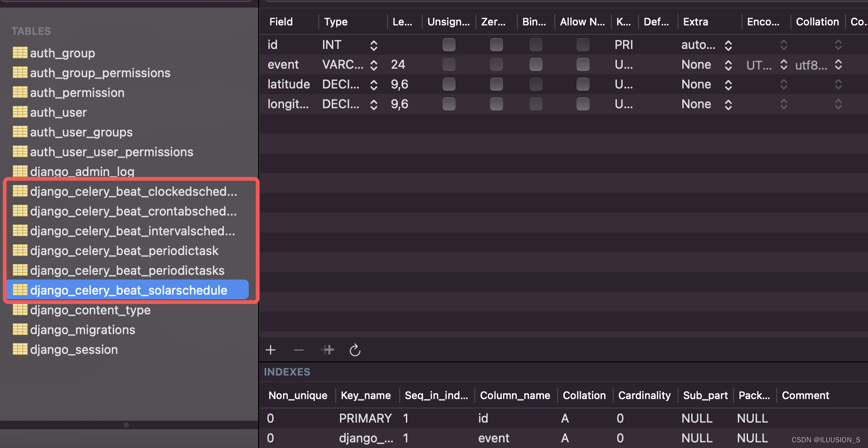Image resolution: width=868 pixels, height=448 pixels.
Task: Click table icon beside auth_group_permissions
Action: (20, 72)
